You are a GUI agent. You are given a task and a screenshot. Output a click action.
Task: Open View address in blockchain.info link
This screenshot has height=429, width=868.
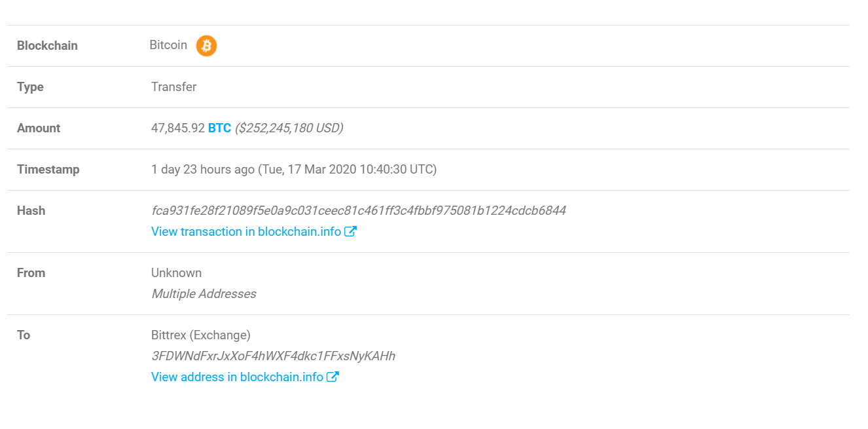click(237, 377)
